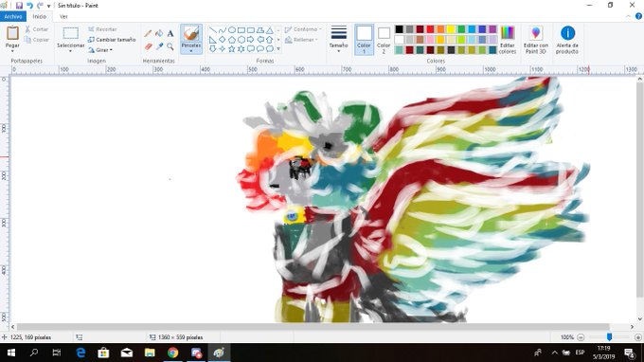This screenshot has width=644, height=362.
Task: Choose the Right arrow shape
Action: pos(251,40)
